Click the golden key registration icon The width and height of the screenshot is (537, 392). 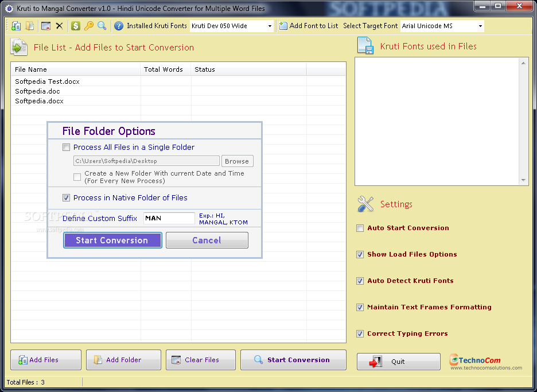point(89,26)
